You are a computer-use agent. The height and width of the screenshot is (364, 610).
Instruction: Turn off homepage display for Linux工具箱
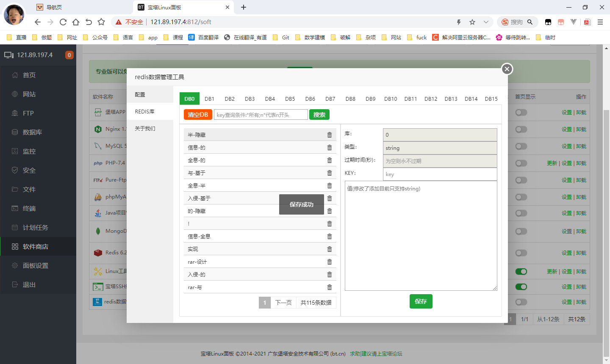tap(521, 271)
